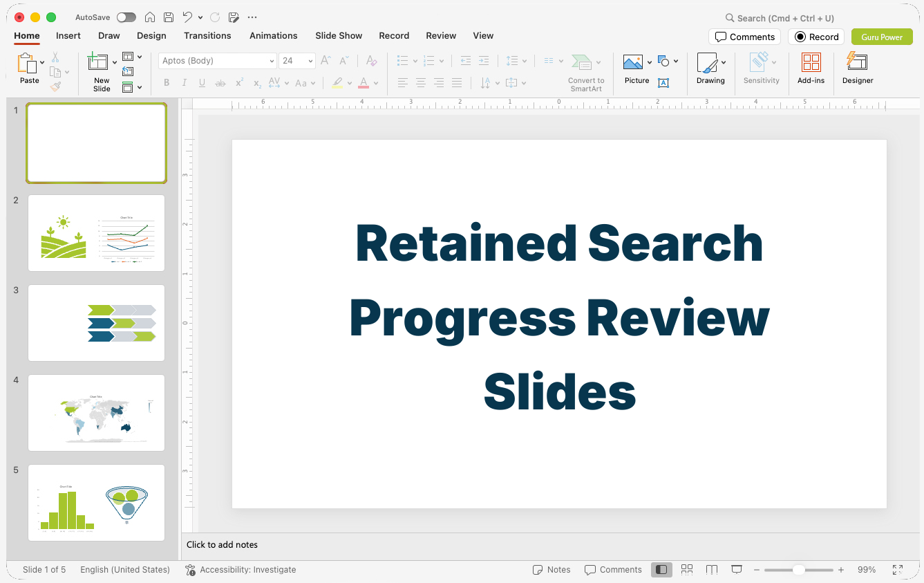Adjust the zoom slider
This screenshot has width=924, height=583.
(x=799, y=570)
